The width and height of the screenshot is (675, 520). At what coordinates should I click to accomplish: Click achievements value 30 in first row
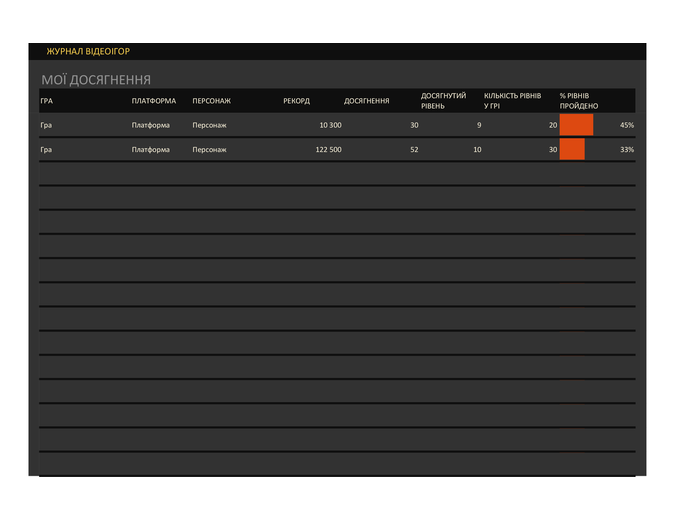(x=414, y=125)
